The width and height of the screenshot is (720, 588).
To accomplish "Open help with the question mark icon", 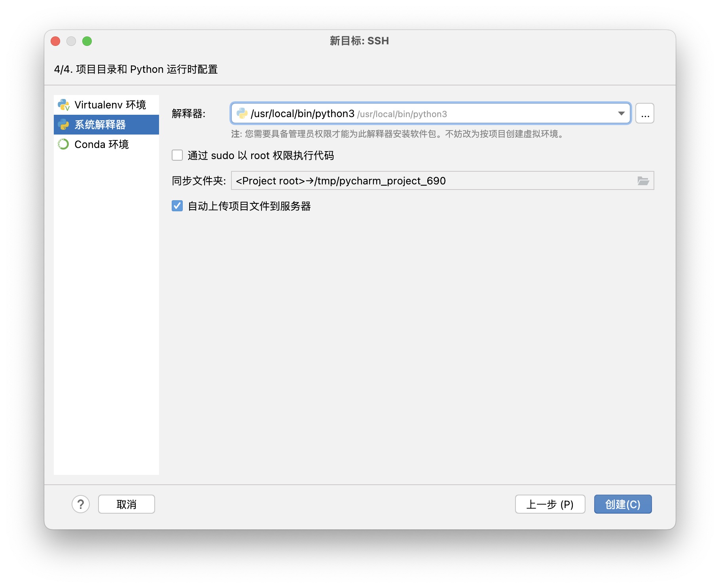I will (81, 504).
